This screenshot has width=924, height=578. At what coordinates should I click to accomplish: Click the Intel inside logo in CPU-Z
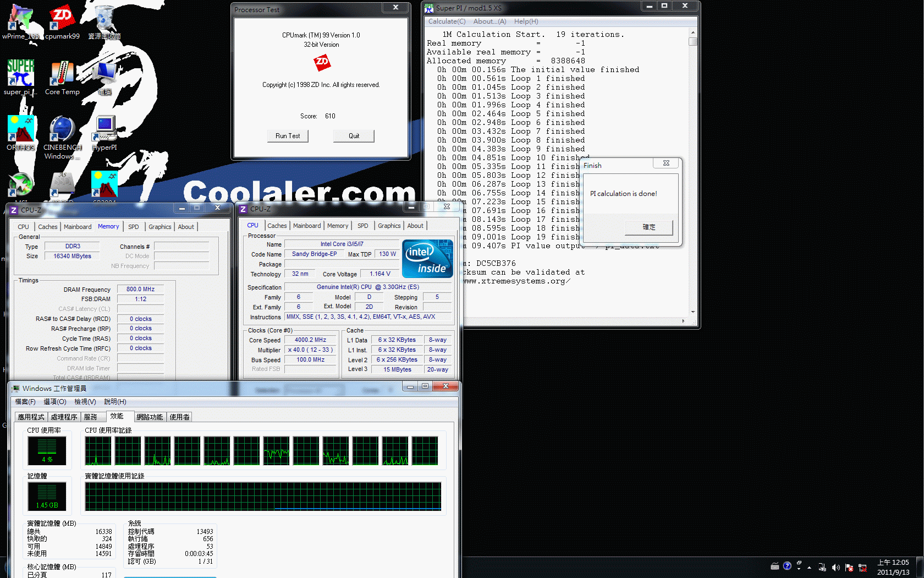(427, 258)
